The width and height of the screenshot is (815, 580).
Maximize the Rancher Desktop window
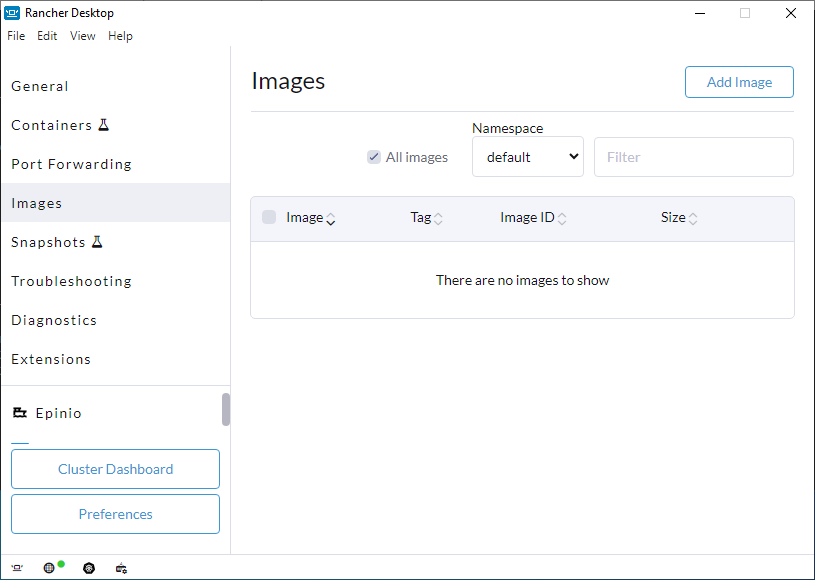click(x=745, y=13)
